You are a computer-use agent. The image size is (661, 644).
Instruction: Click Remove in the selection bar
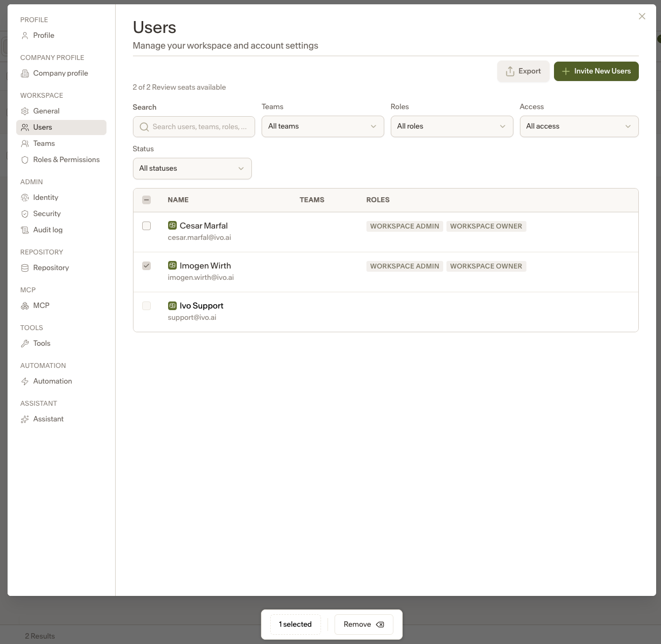pos(364,625)
